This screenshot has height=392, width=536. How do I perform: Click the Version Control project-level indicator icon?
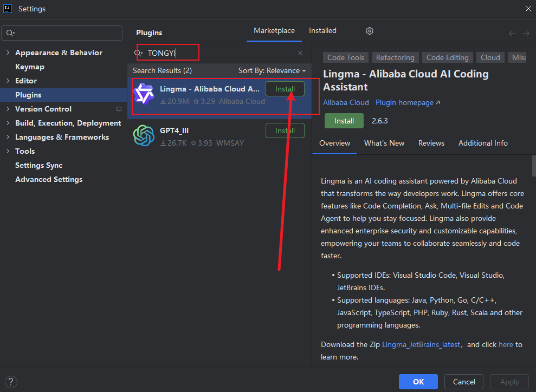coord(119,109)
